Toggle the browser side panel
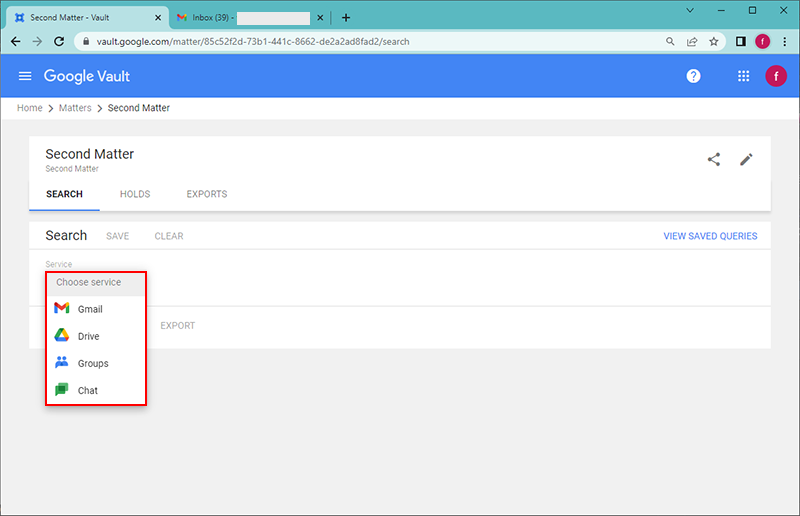This screenshot has height=516, width=800. pos(740,41)
